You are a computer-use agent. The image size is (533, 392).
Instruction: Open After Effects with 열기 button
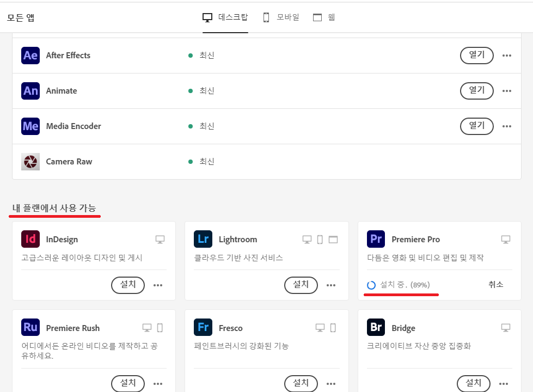coord(476,56)
